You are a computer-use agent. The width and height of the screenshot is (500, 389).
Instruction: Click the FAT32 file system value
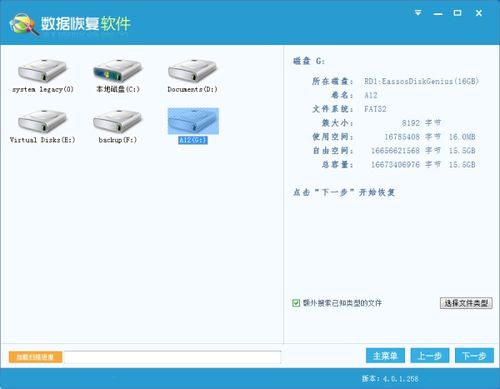click(x=375, y=109)
